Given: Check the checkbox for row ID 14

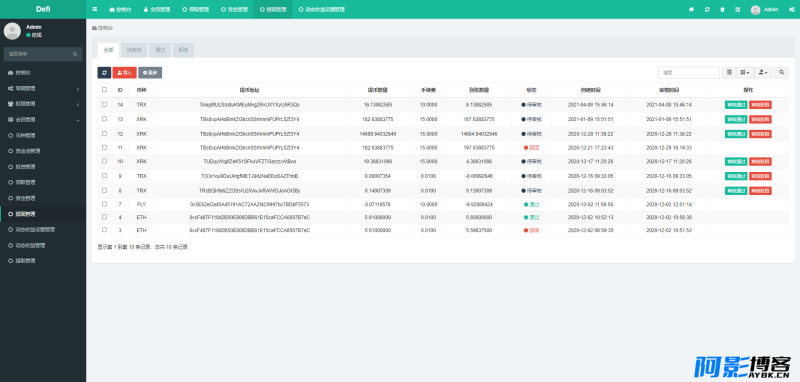Looking at the screenshot, I should [x=105, y=104].
